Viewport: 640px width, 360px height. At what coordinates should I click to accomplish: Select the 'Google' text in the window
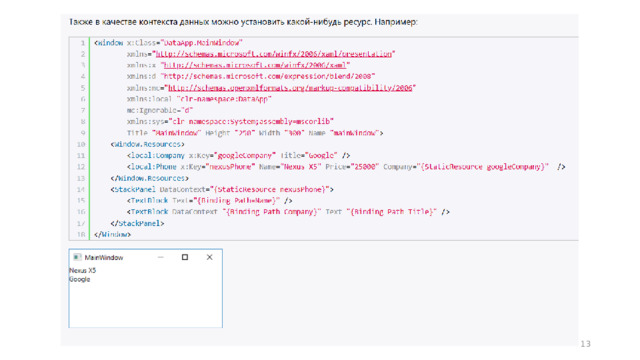coord(80,279)
